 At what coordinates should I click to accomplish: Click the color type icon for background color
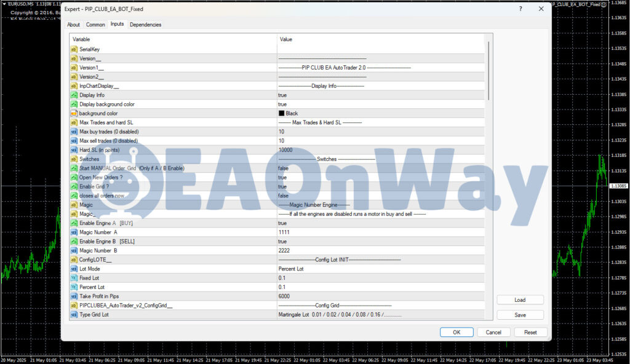pyautogui.click(x=74, y=113)
